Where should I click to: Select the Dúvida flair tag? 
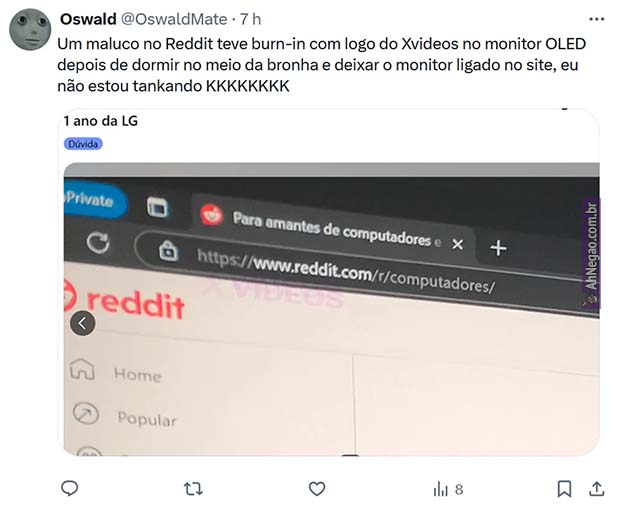tap(83, 144)
